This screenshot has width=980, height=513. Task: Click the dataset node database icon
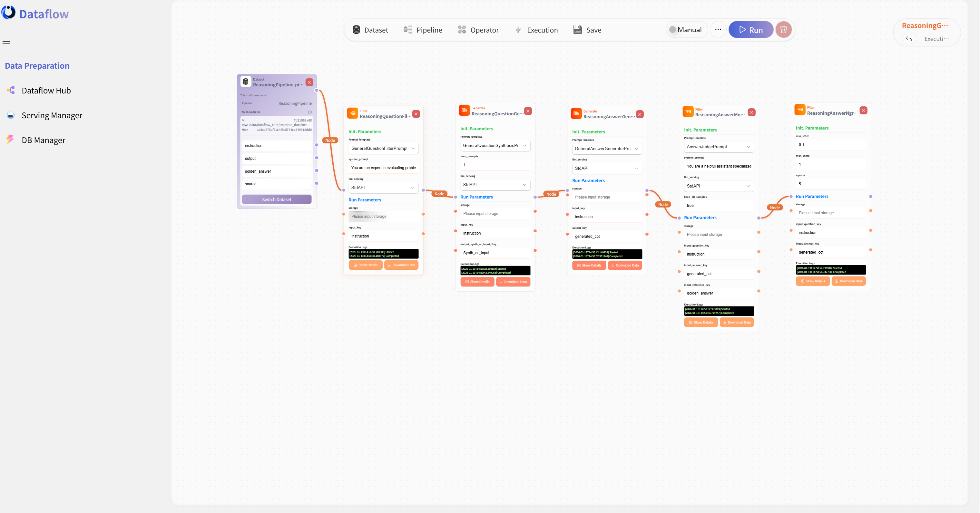coord(246,82)
